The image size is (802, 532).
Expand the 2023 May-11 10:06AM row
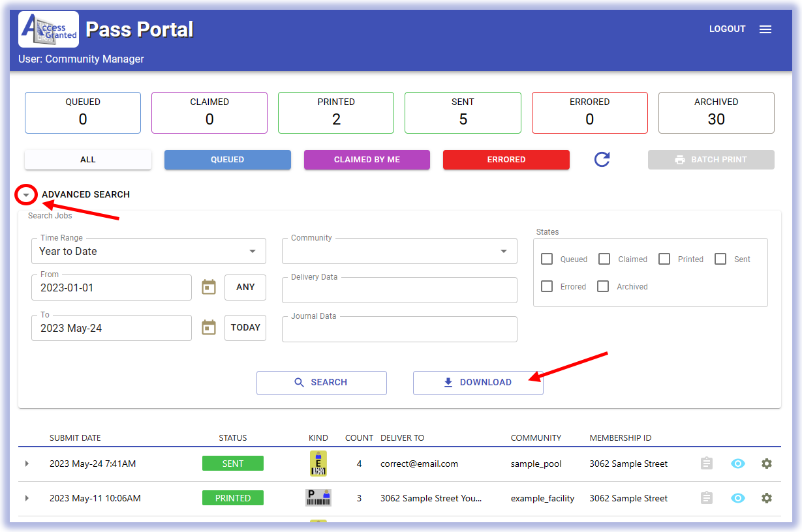click(x=27, y=498)
